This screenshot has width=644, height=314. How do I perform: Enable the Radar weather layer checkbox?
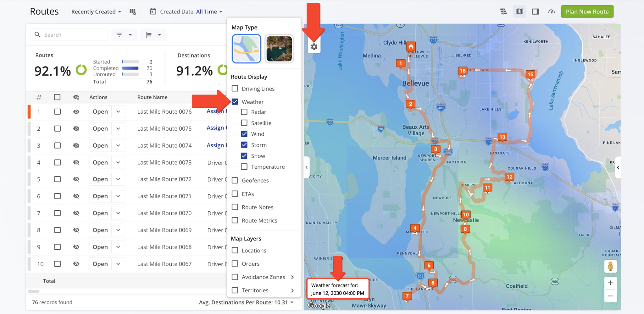(x=244, y=112)
